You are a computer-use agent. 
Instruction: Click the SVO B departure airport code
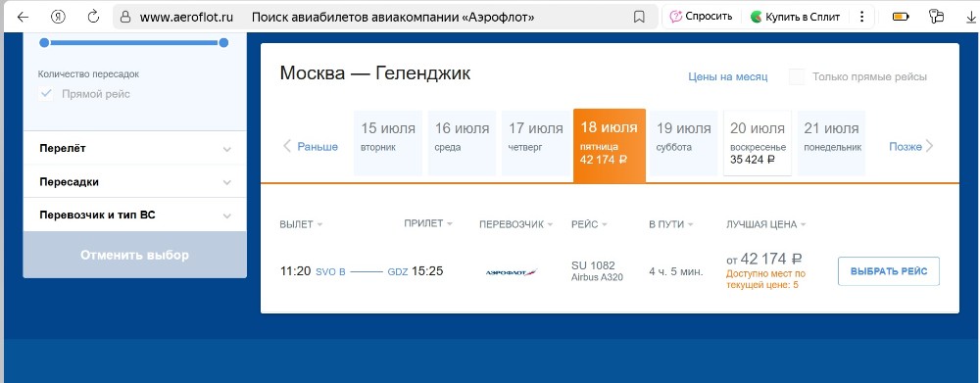(x=330, y=271)
